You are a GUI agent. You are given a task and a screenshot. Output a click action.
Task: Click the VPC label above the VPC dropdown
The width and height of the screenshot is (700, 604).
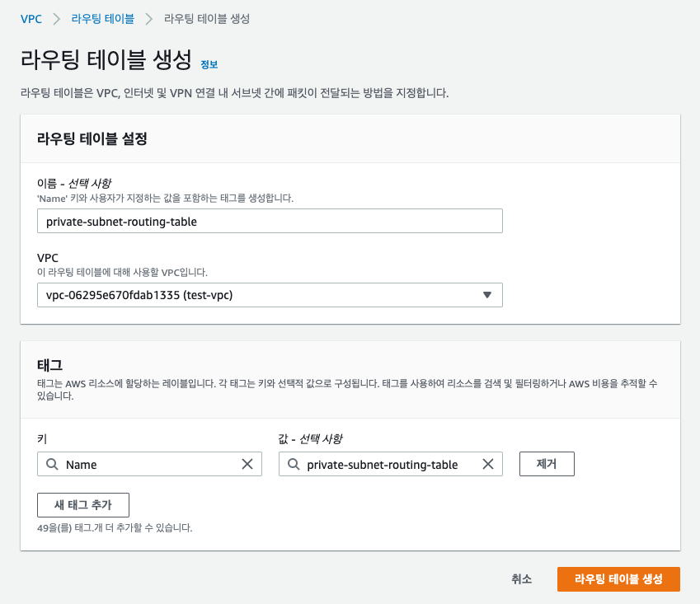(x=48, y=258)
